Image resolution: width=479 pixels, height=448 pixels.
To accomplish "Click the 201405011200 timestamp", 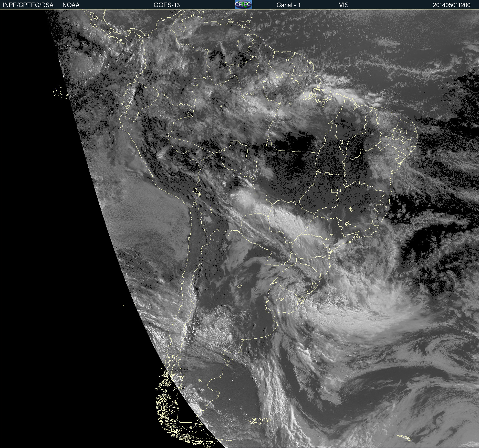I will tap(452, 5).
